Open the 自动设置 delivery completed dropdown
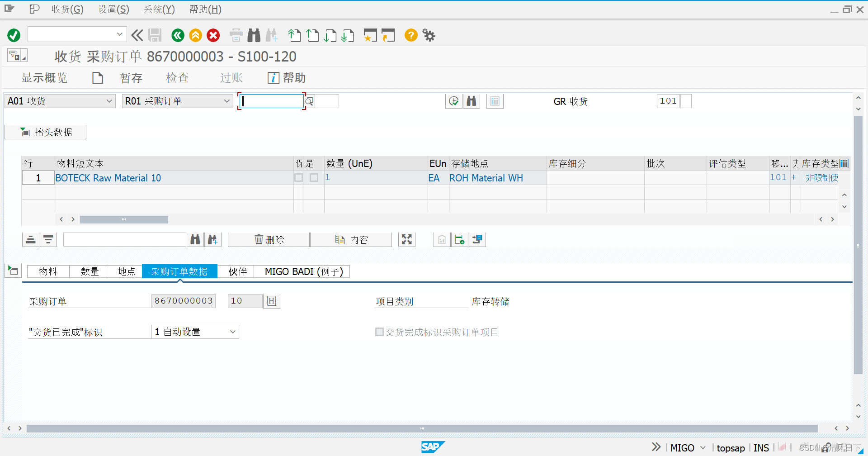The height and width of the screenshot is (456, 868). (233, 332)
